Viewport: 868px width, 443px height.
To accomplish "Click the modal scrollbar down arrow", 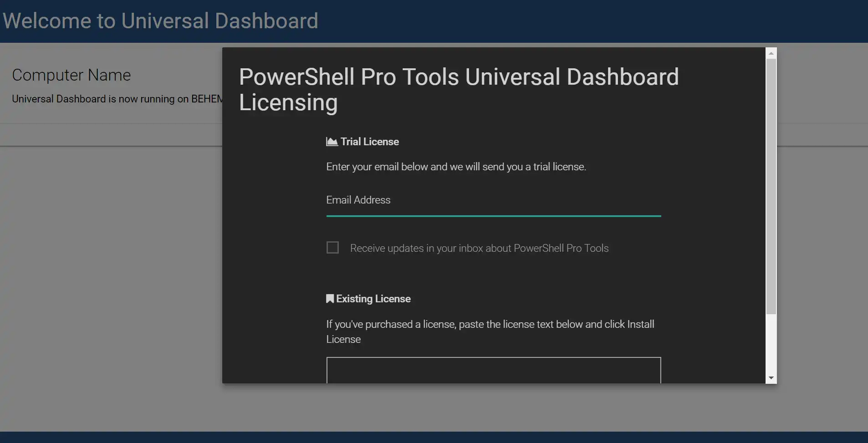I will click(x=771, y=378).
